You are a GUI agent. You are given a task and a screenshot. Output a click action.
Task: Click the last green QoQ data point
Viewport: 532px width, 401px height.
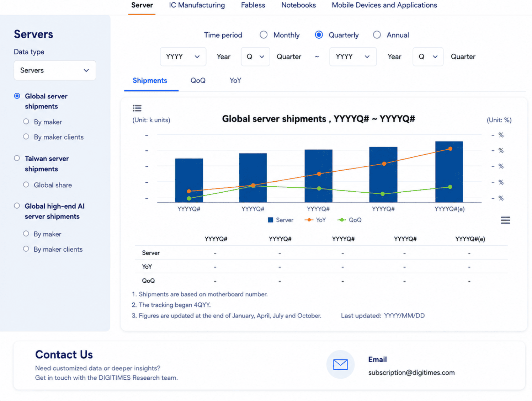450,187
